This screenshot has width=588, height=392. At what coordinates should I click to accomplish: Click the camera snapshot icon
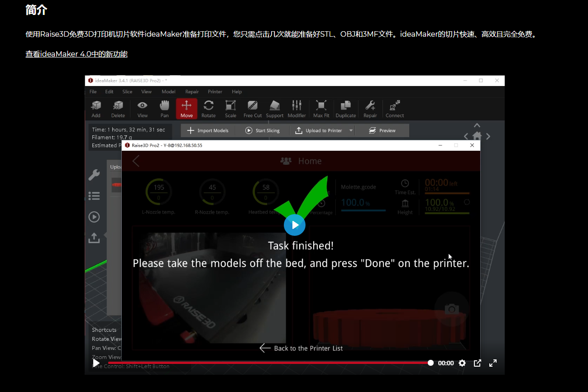coord(451,309)
